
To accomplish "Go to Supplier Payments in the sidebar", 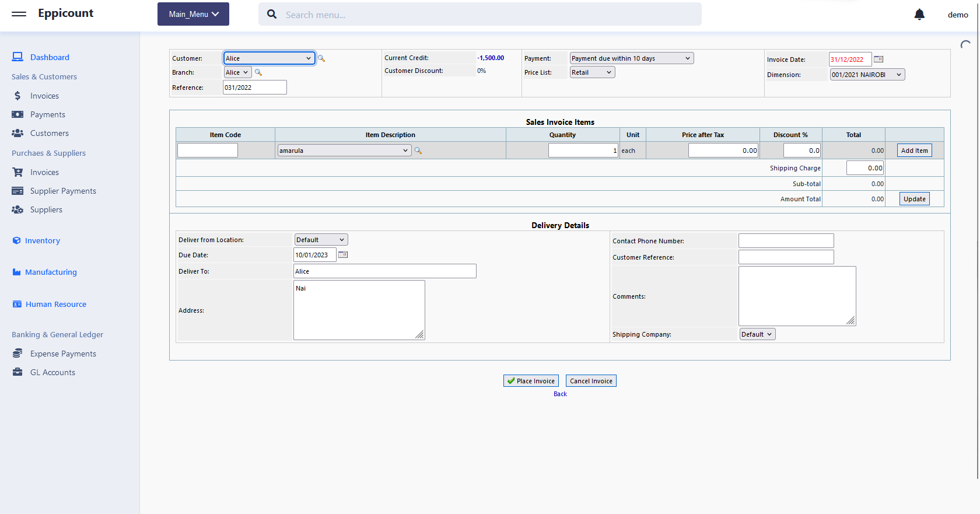I will pyautogui.click(x=63, y=191).
